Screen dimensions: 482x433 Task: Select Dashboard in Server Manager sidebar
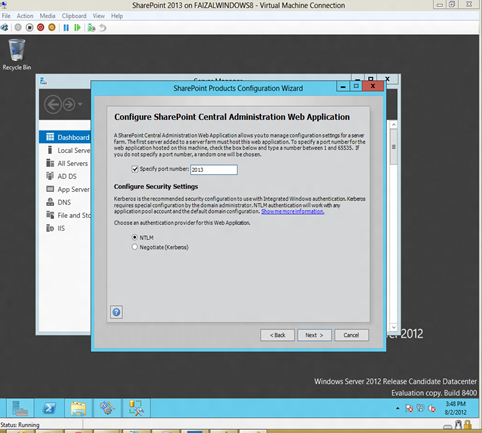click(65, 137)
